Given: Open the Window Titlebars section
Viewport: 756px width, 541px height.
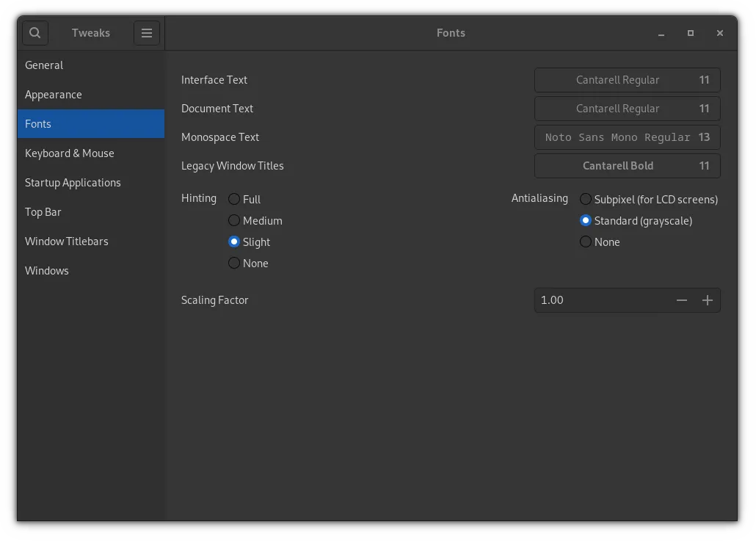Looking at the screenshot, I should point(67,241).
